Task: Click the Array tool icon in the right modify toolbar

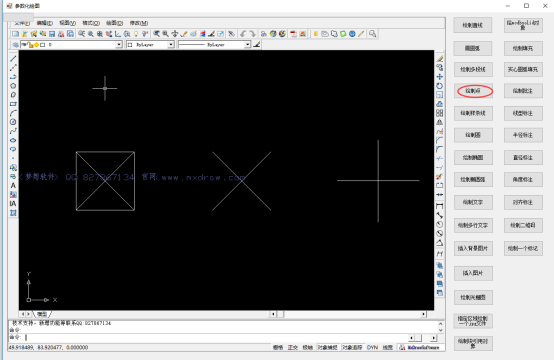Action: [440, 113]
